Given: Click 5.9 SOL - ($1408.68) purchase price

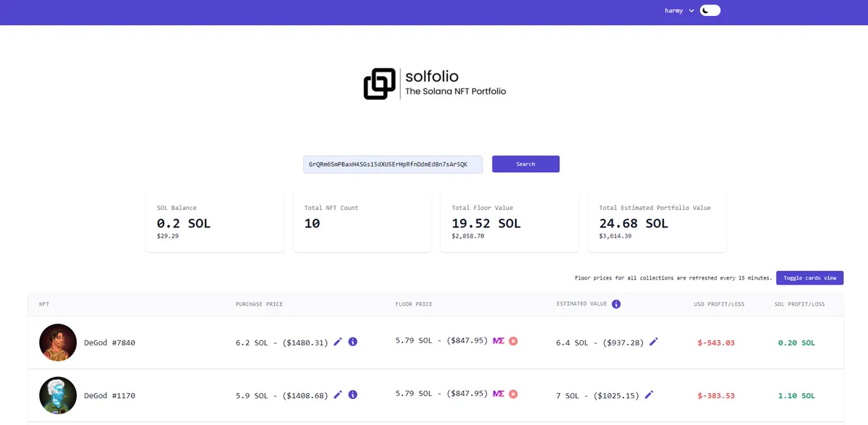Looking at the screenshot, I should coord(282,395).
